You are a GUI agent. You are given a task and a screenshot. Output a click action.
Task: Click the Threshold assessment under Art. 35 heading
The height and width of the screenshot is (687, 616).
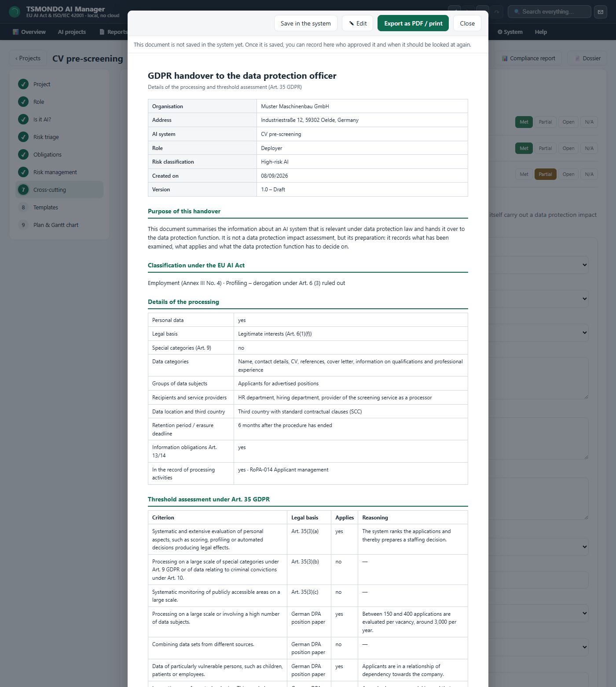209,499
